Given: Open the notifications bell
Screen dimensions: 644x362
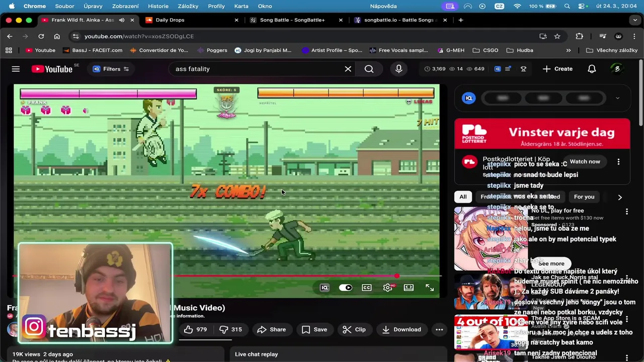Looking at the screenshot, I should [x=592, y=69].
